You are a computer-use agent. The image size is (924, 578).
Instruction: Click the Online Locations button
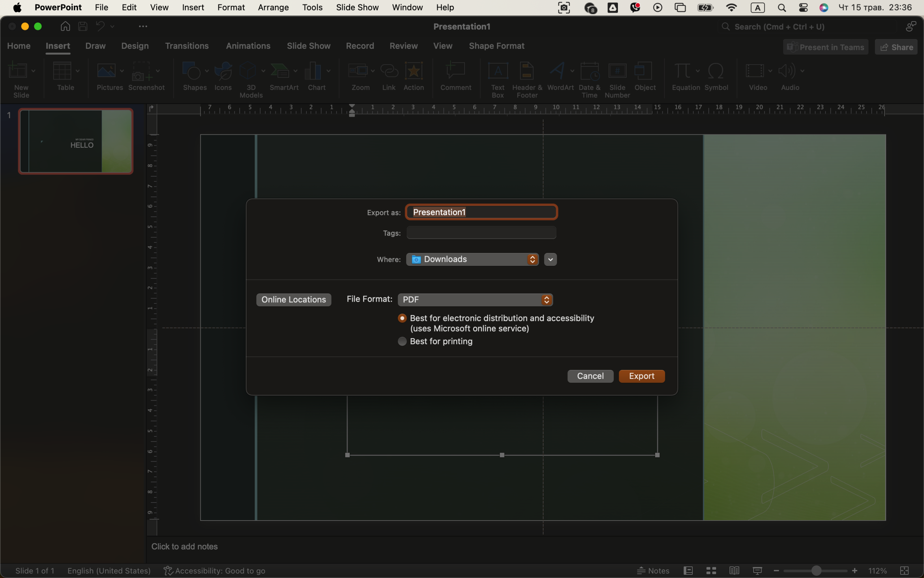pyautogui.click(x=293, y=300)
